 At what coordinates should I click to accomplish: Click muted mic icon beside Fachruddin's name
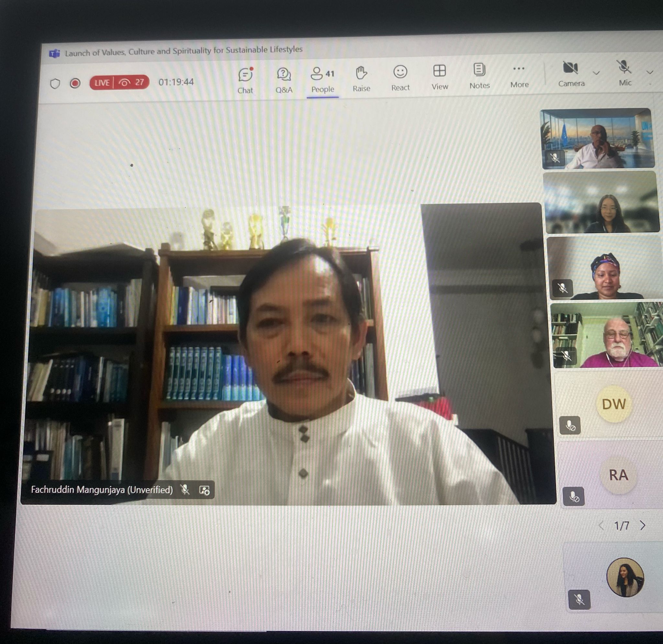click(185, 490)
